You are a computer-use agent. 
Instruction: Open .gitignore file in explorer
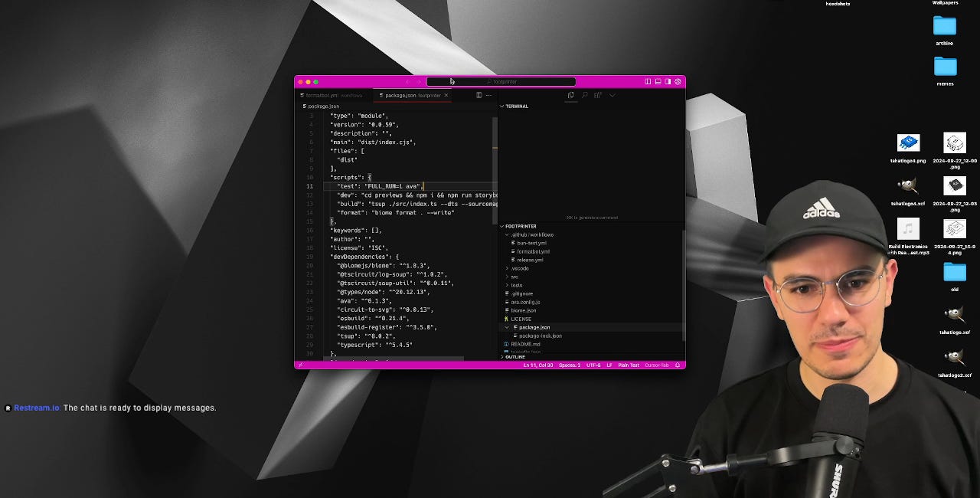click(x=521, y=293)
